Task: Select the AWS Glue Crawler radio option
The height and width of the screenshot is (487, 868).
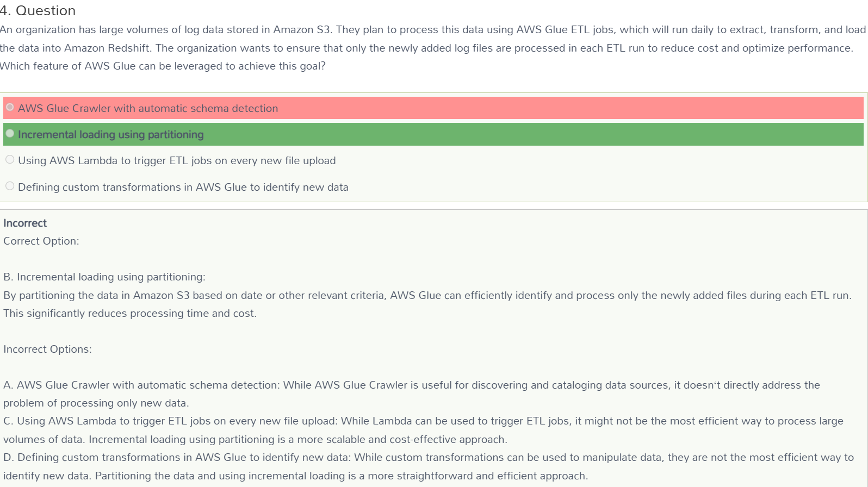Action: coord(10,107)
